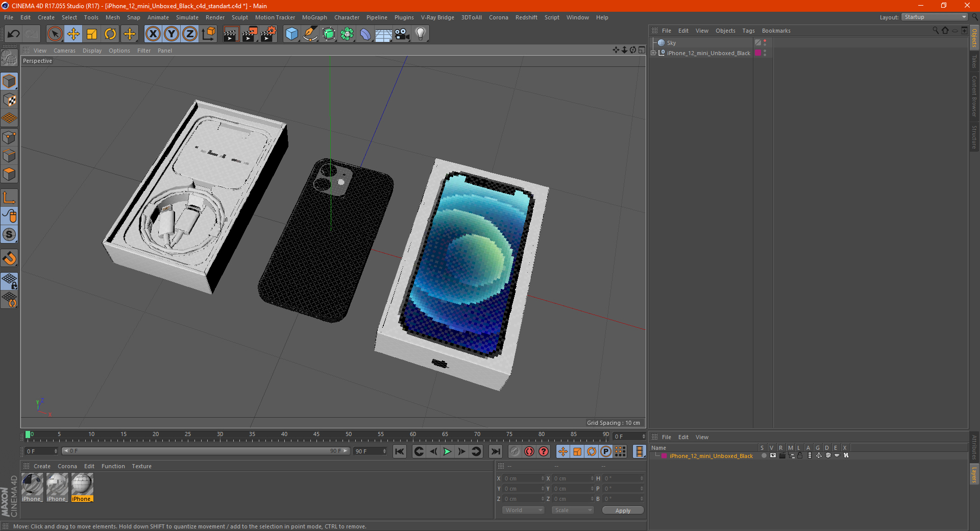Toggle the Locked Workplane icon
The width and height of the screenshot is (980, 531).
tap(9, 281)
